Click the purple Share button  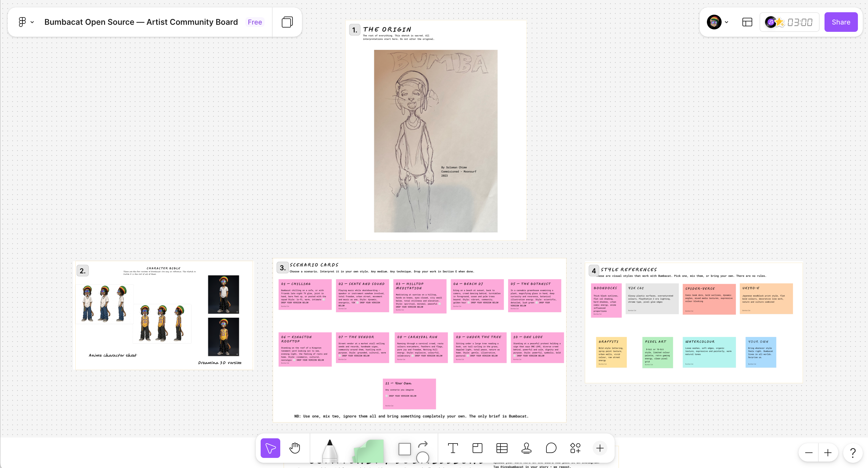(x=841, y=22)
